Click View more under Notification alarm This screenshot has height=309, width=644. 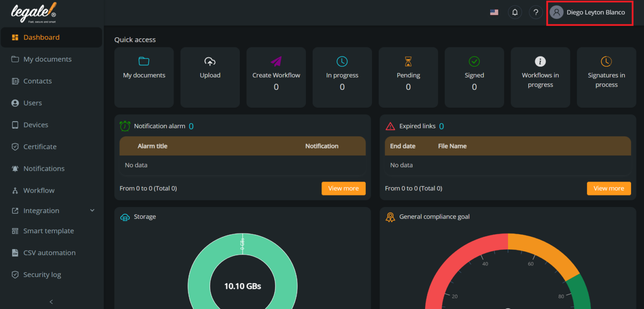[x=343, y=188]
